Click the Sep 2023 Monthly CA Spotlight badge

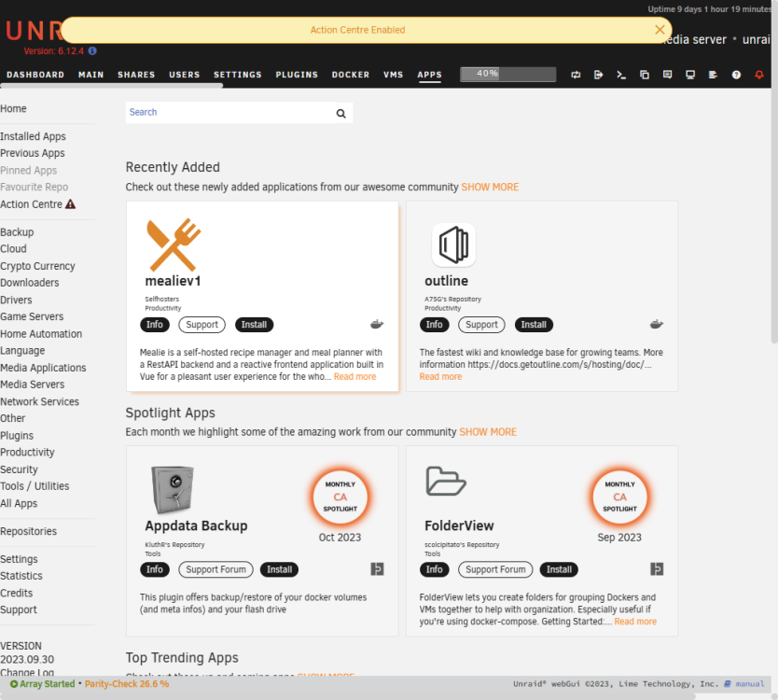pyautogui.click(x=619, y=497)
